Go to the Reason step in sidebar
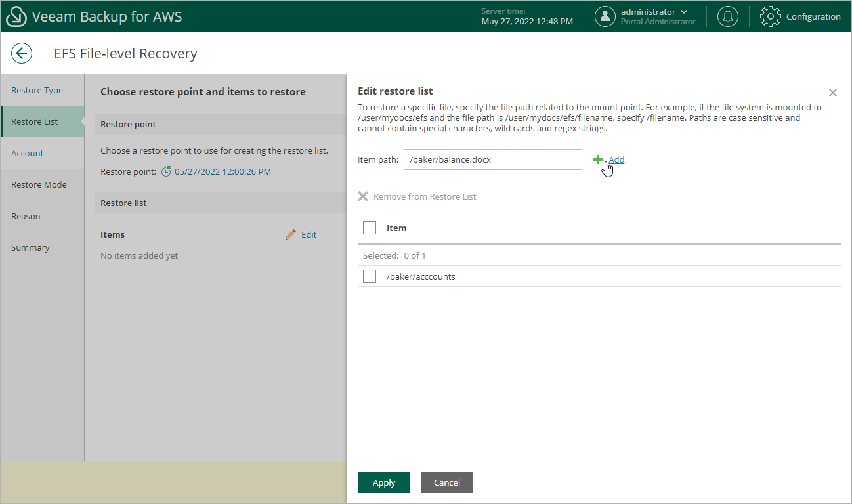This screenshot has height=504, width=852. click(x=26, y=216)
